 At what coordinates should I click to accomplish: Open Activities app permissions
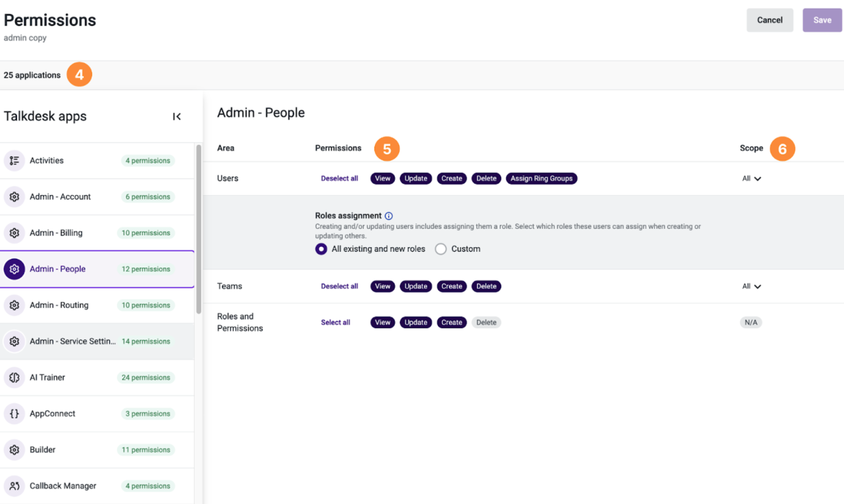tap(97, 160)
